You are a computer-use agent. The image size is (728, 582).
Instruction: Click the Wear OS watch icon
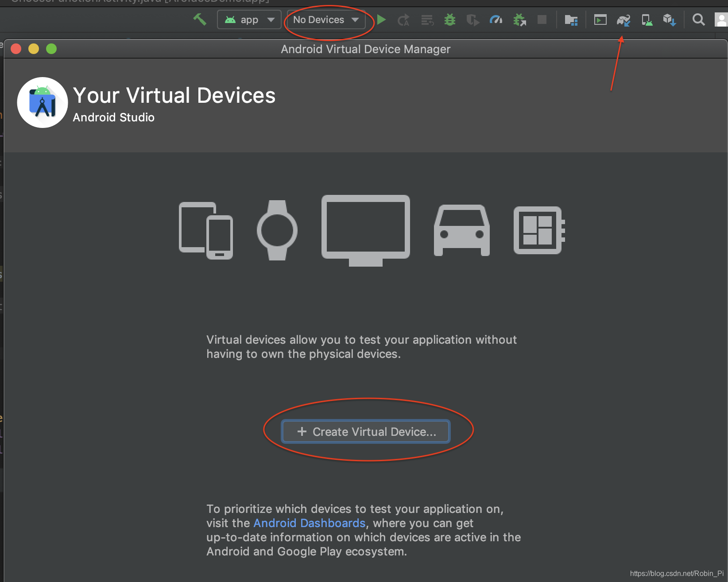tap(277, 230)
